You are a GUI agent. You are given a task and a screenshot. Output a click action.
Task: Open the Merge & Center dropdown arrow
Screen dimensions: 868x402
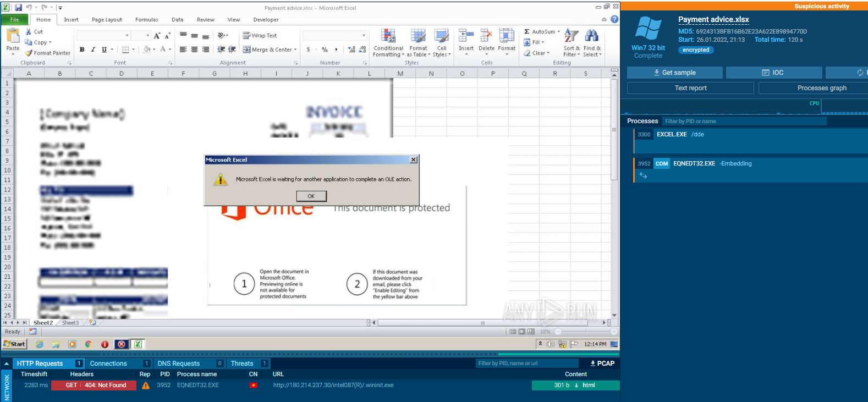pyautogui.click(x=295, y=49)
